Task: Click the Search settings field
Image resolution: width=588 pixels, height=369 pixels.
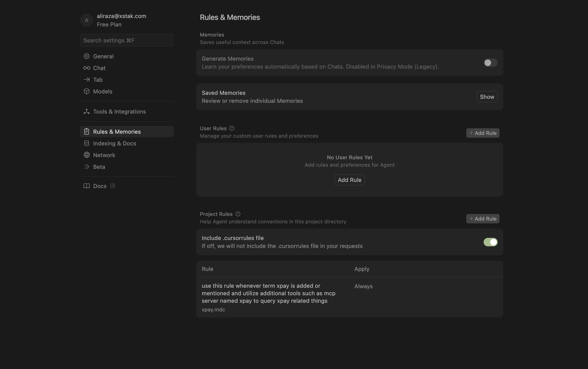Action: point(127,40)
